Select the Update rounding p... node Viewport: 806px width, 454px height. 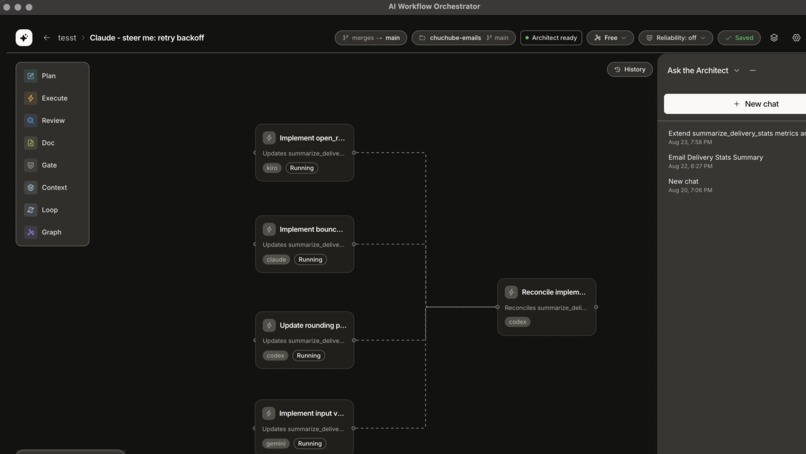point(304,340)
